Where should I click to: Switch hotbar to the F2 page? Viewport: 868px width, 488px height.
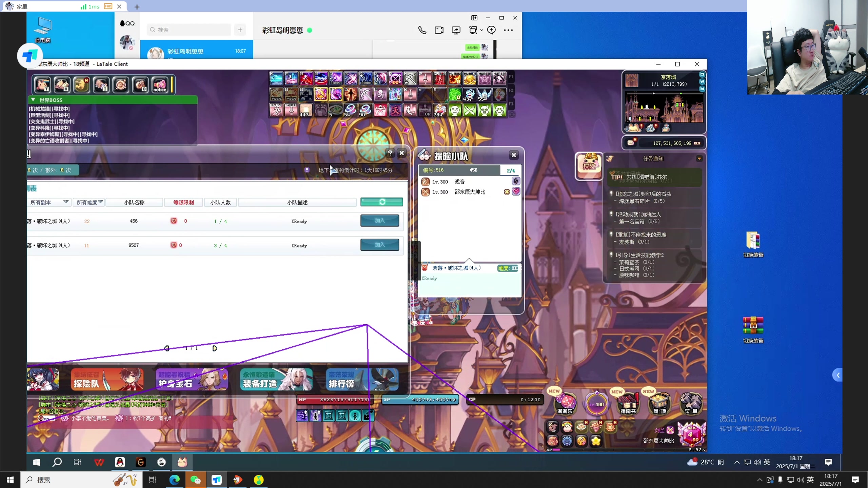(511, 90)
